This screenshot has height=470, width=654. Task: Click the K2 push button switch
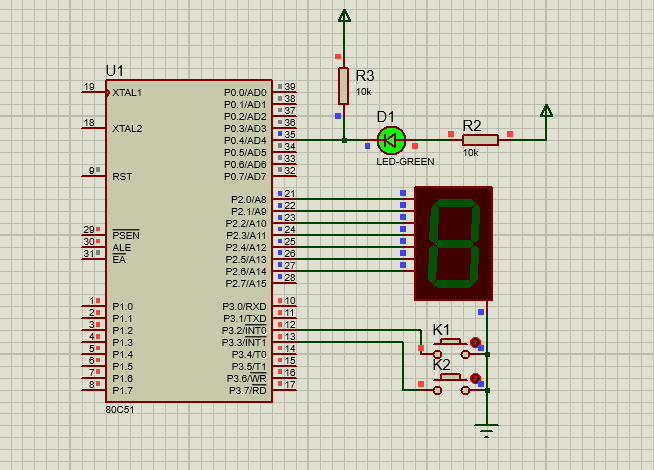(451, 384)
